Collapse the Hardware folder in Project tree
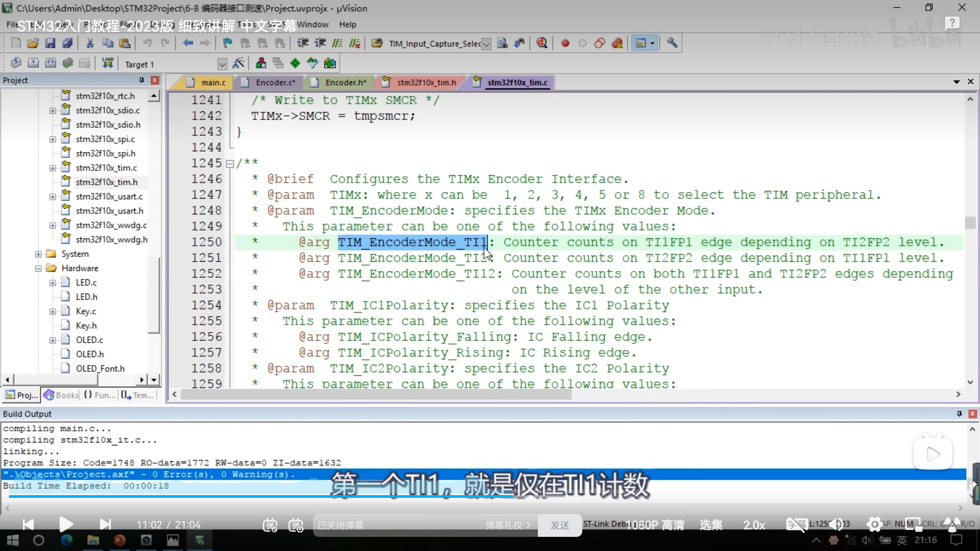Viewport: 980px width, 551px height. point(38,268)
